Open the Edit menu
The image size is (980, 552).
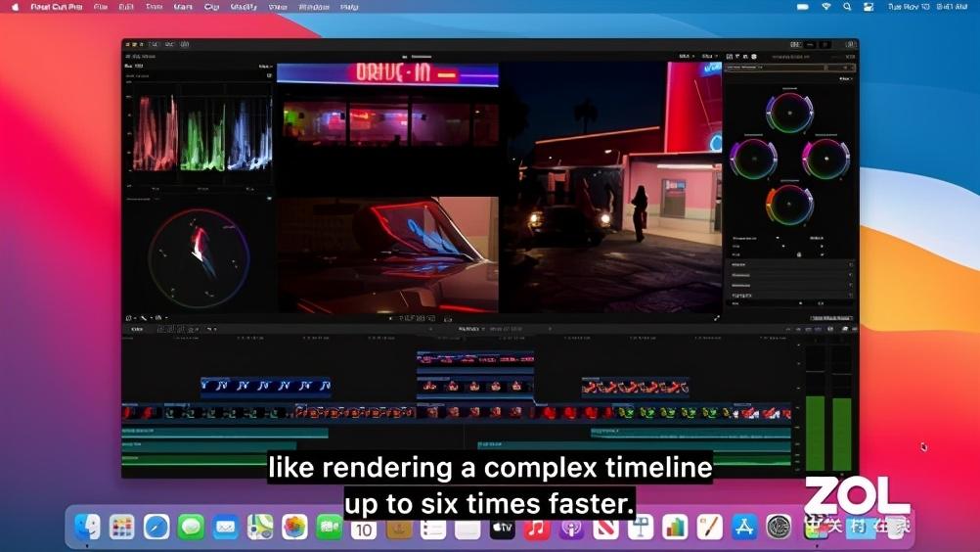point(126,7)
